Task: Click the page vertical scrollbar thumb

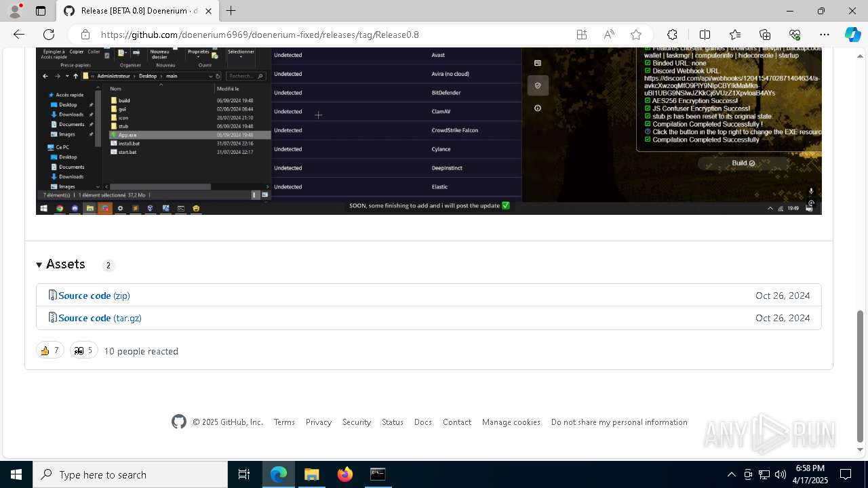Action: [x=861, y=375]
